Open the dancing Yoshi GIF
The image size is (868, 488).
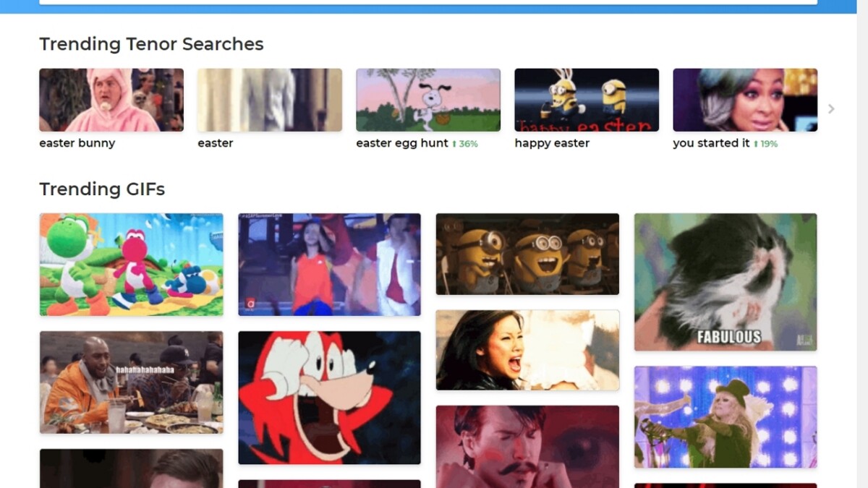point(131,265)
